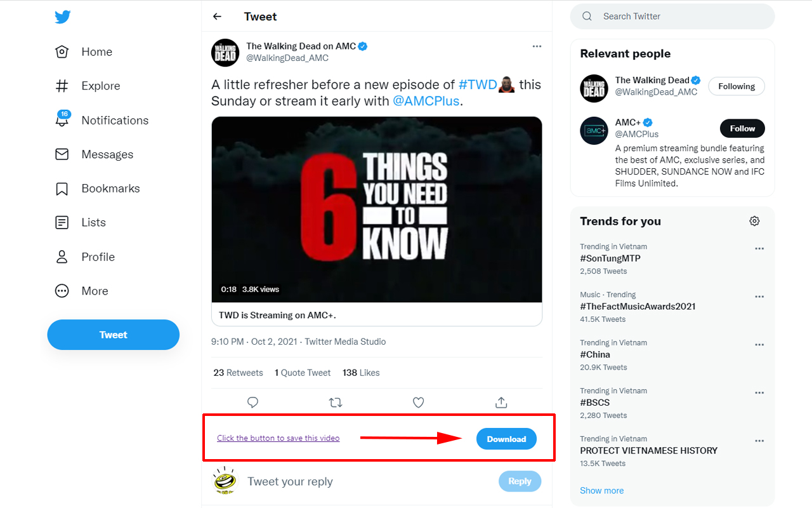
Task: Click the back arrow beside Tweet header
Action: pyautogui.click(x=218, y=17)
